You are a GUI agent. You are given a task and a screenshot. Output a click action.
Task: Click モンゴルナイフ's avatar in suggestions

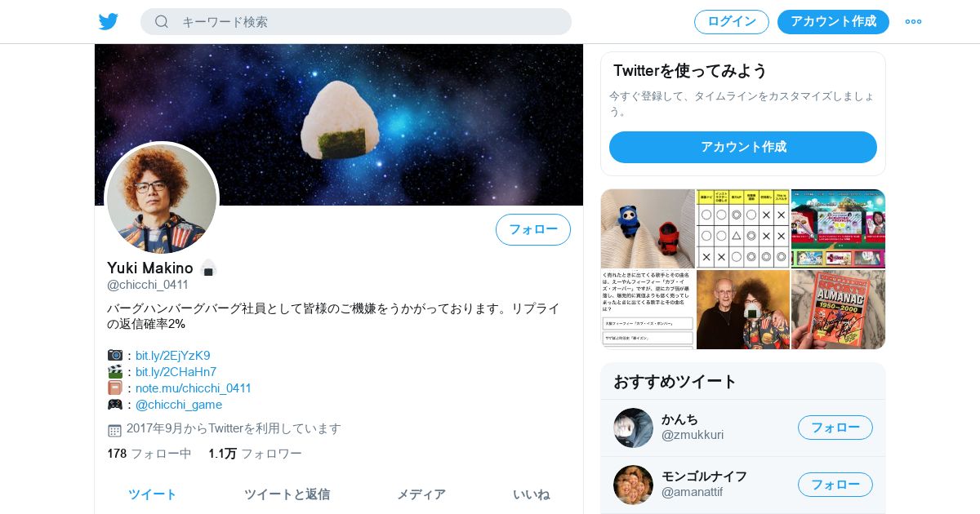[x=633, y=485]
